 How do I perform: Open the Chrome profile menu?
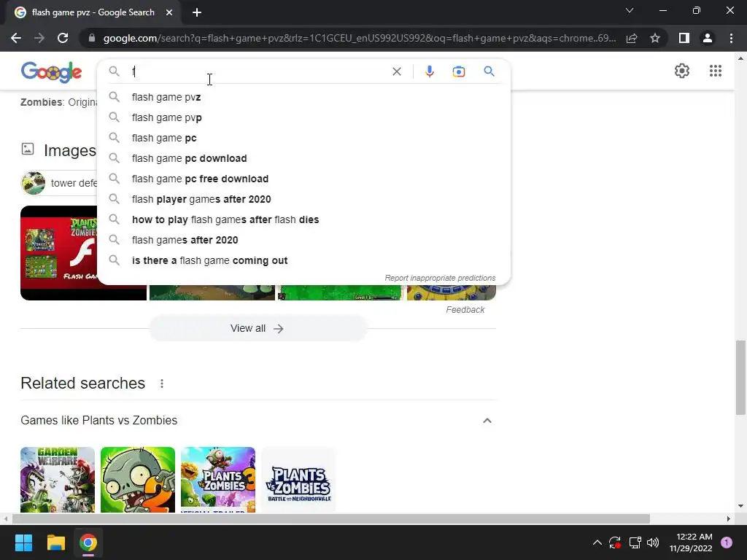coord(708,38)
